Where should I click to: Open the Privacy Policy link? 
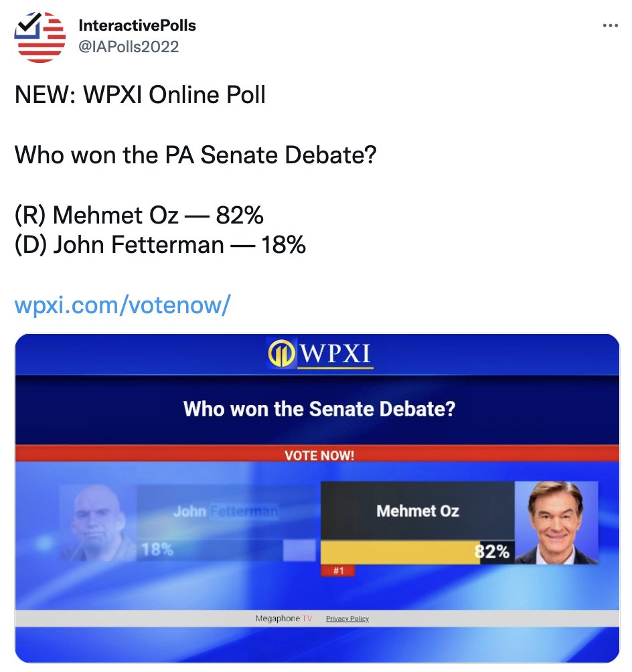coord(347,618)
